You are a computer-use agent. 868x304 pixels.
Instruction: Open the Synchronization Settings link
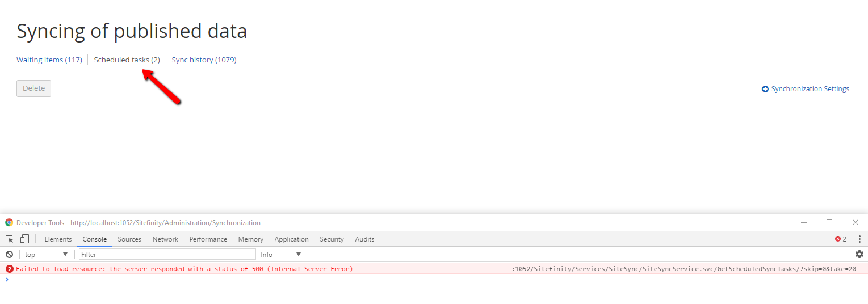(x=810, y=89)
